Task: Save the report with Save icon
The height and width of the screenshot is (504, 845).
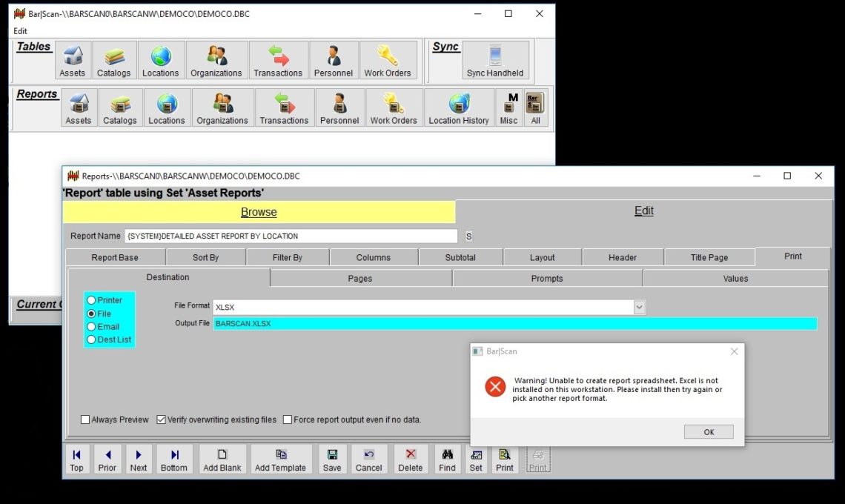Action: 332,460
